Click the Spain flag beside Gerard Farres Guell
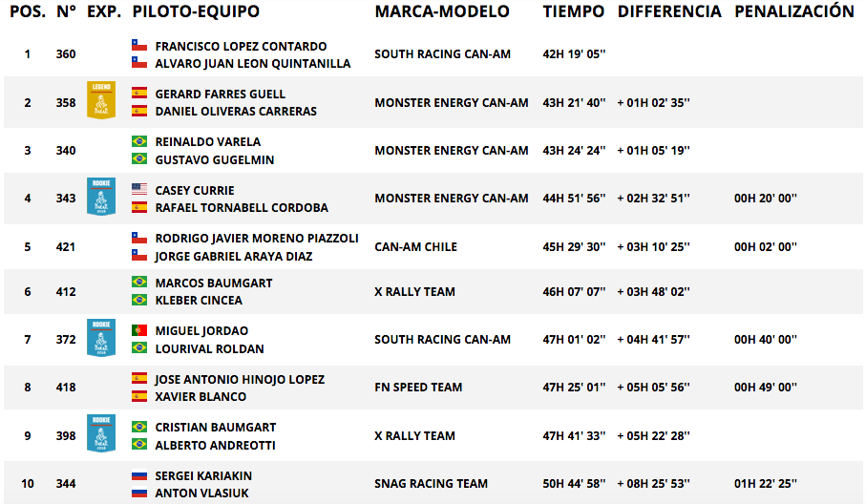 pos(139,93)
